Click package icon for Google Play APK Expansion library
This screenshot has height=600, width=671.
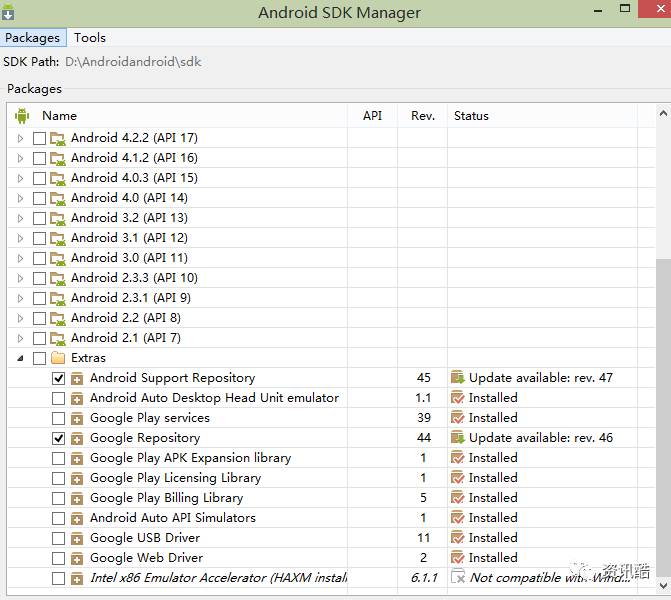tap(77, 458)
